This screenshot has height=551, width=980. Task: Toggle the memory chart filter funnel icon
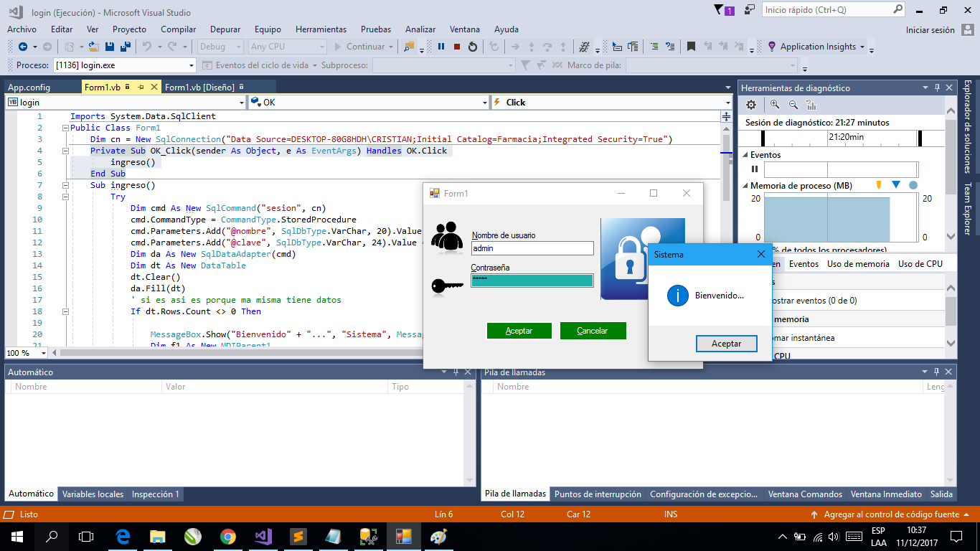pos(879,185)
